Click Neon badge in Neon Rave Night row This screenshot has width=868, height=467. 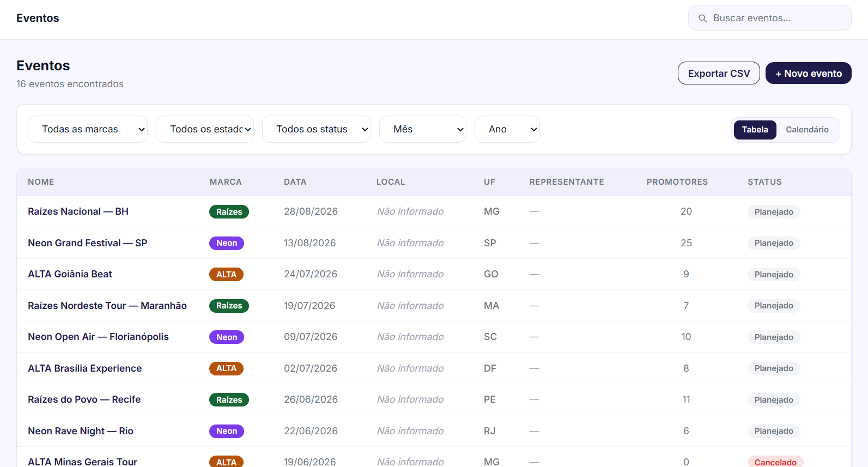[x=227, y=431]
